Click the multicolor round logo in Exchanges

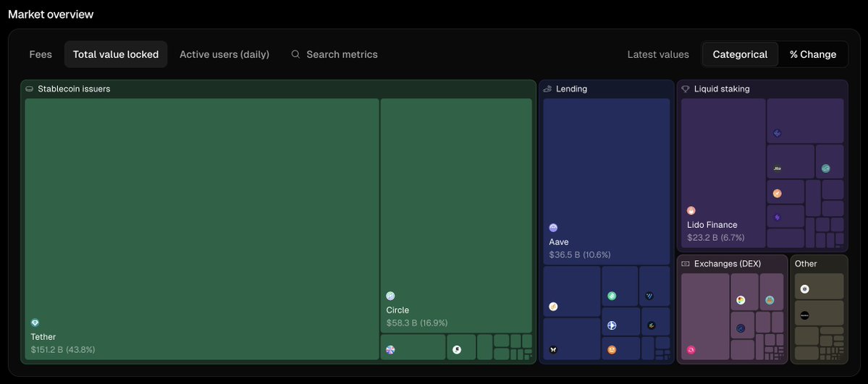(x=741, y=300)
